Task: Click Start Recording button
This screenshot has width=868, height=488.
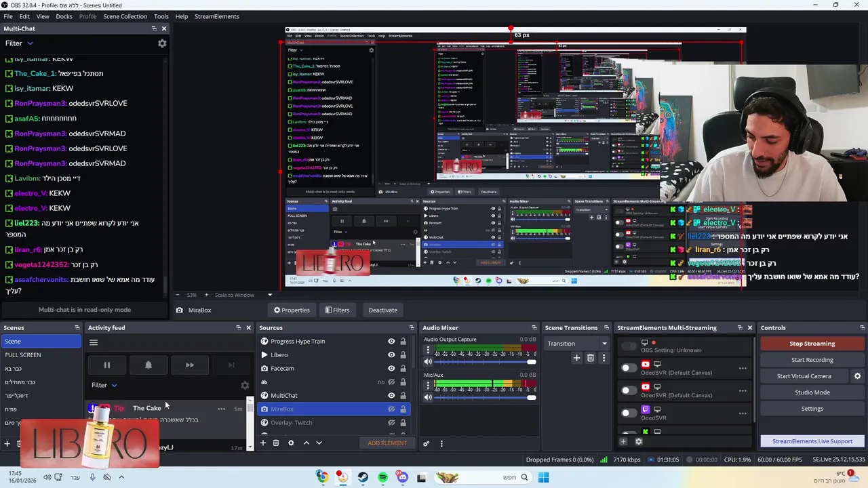Action: click(x=812, y=360)
